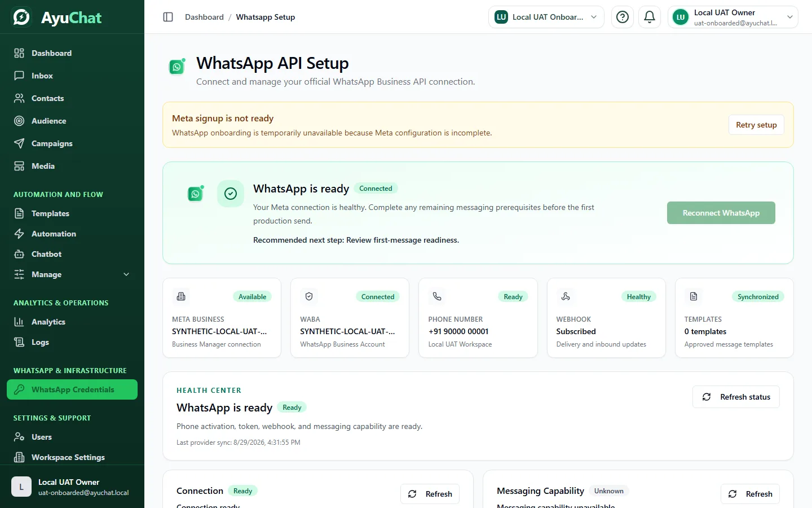
Task: Select Templates in Automation and Flow
Action: pyautogui.click(x=72, y=213)
